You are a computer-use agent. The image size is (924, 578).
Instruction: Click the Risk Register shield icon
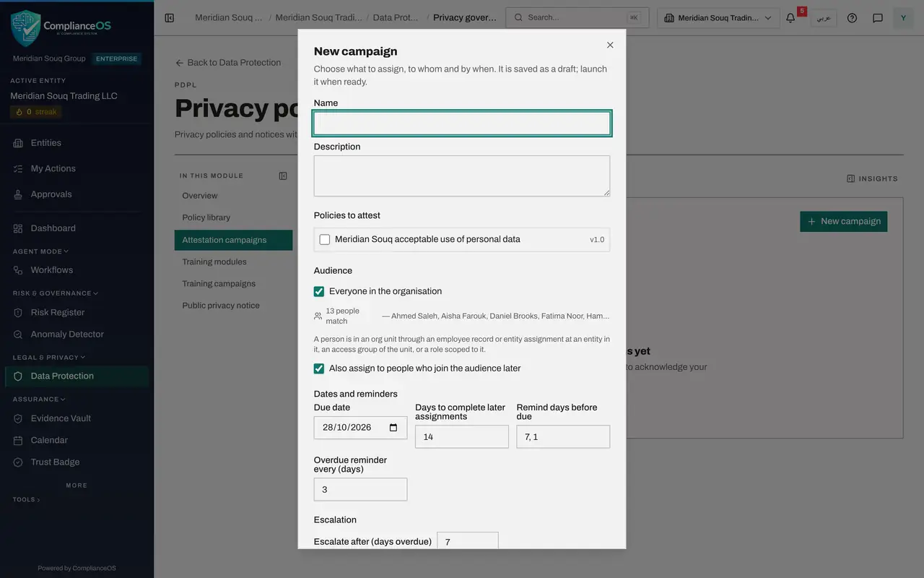pyautogui.click(x=18, y=313)
